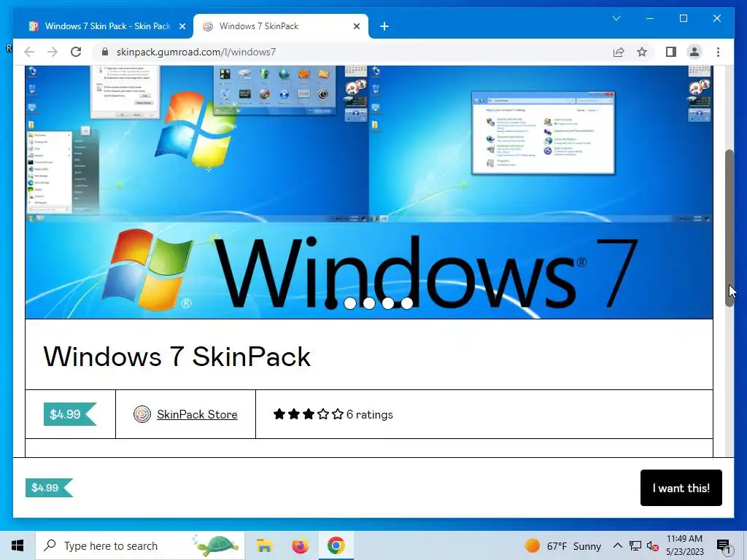Open the Chrome profile menu
This screenshot has width=747, height=560.
pyautogui.click(x=694, y=52)
